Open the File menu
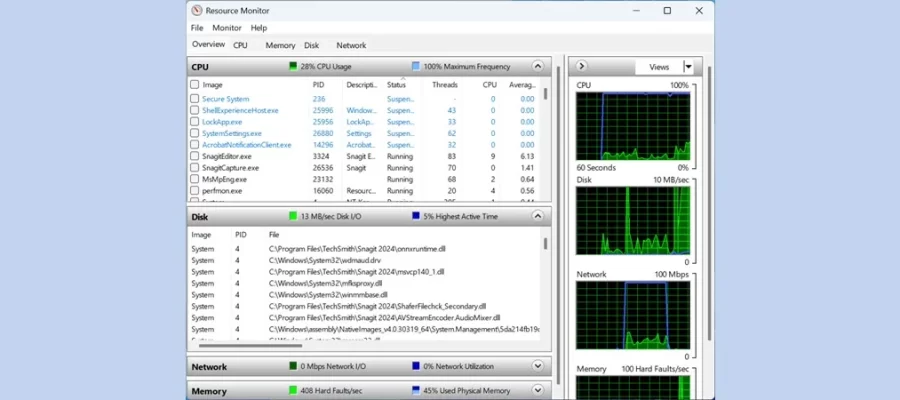The width and height of the screenshot is (900, 400). coord(197,28)
